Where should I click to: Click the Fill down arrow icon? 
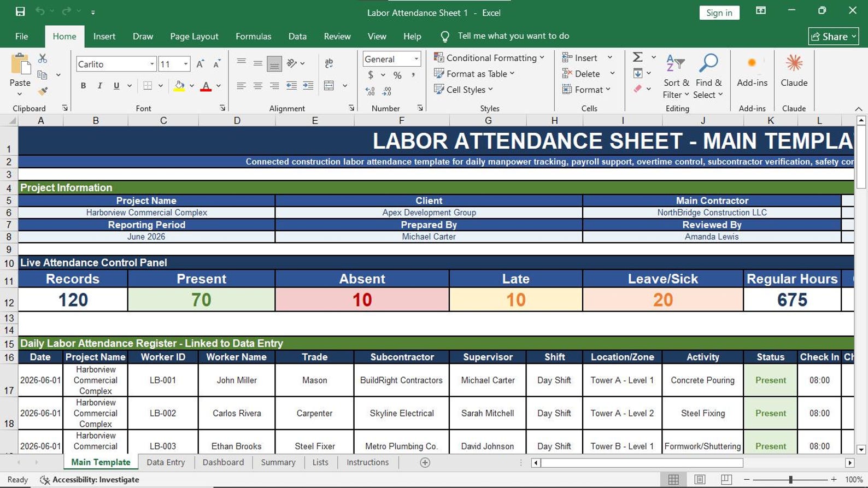637,73
